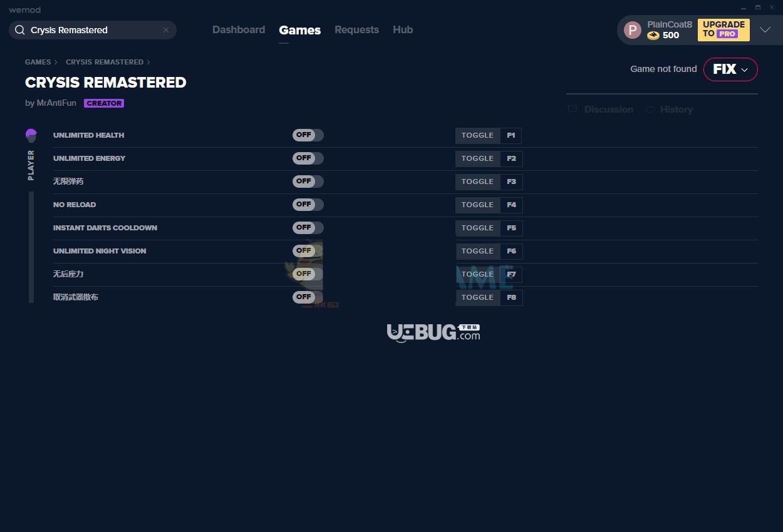
Task: Go to GAMES breadcrumb
Action: 38,62
